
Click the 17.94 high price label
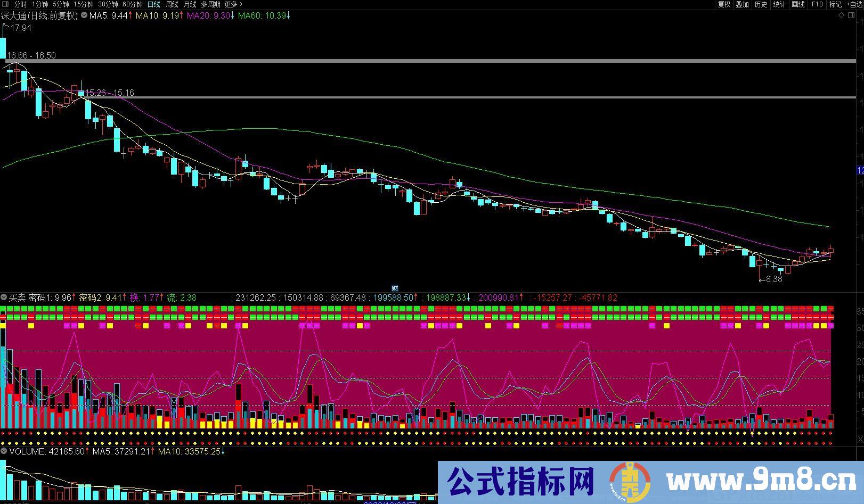21,28
